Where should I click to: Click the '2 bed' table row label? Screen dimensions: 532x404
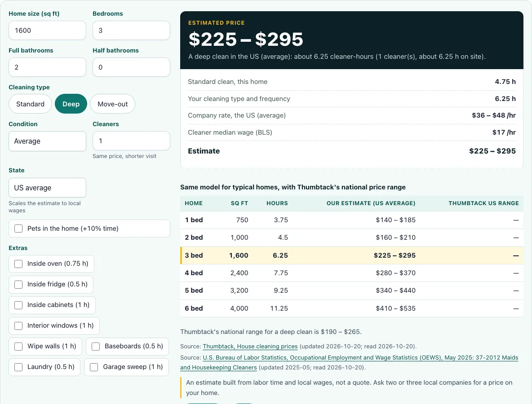pos(194,237)
